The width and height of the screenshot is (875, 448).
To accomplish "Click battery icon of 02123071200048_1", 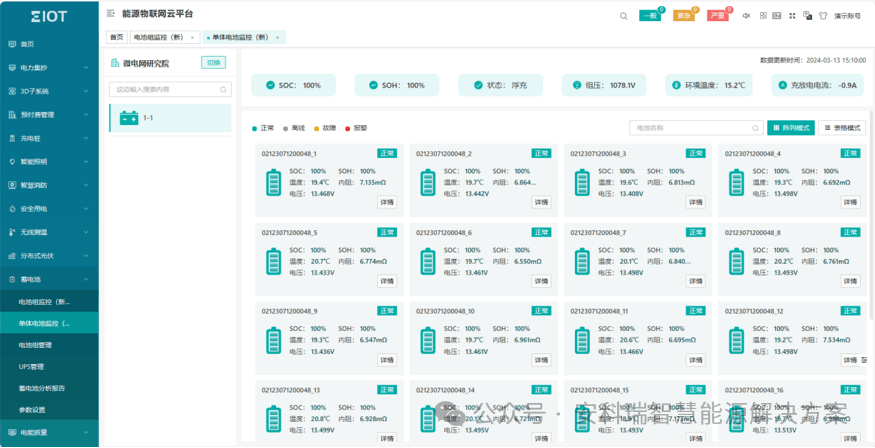I will tap(273, 183).
